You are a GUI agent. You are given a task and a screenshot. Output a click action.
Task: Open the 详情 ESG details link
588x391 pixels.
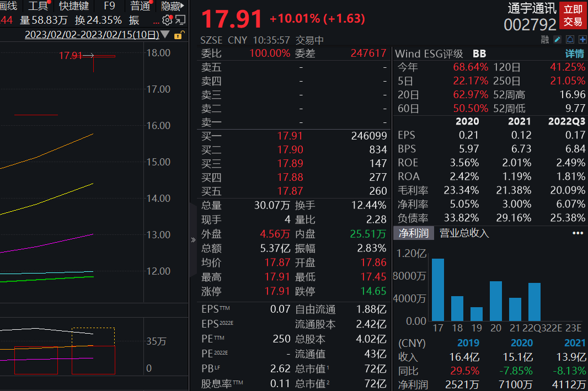[x=574, y=53]
